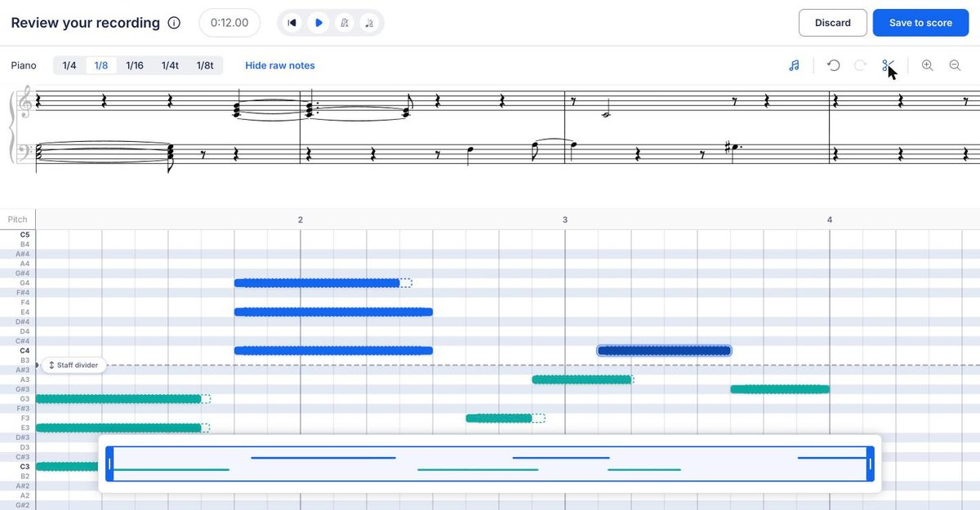Toggle the rightmost icon in the playback group
Screen dimensions: 980x510
[370, 23]
